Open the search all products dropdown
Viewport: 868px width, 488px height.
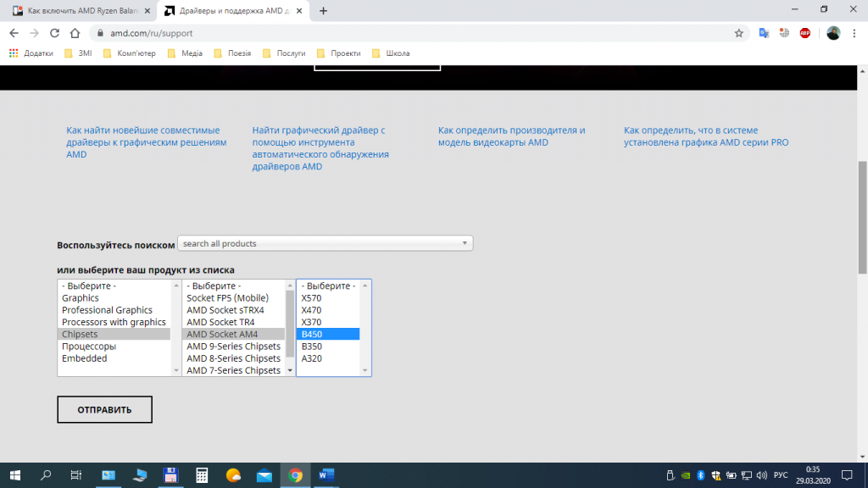pyautogui.click(x=325, y=243)
